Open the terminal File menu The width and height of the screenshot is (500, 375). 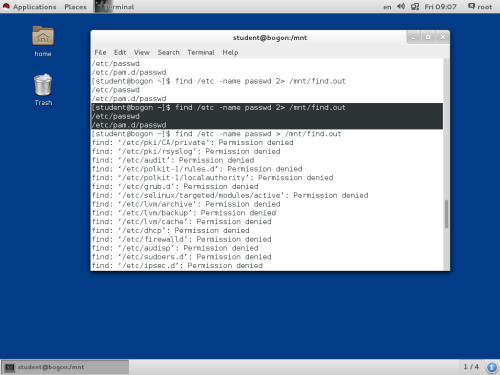click(x=100, y=52)
